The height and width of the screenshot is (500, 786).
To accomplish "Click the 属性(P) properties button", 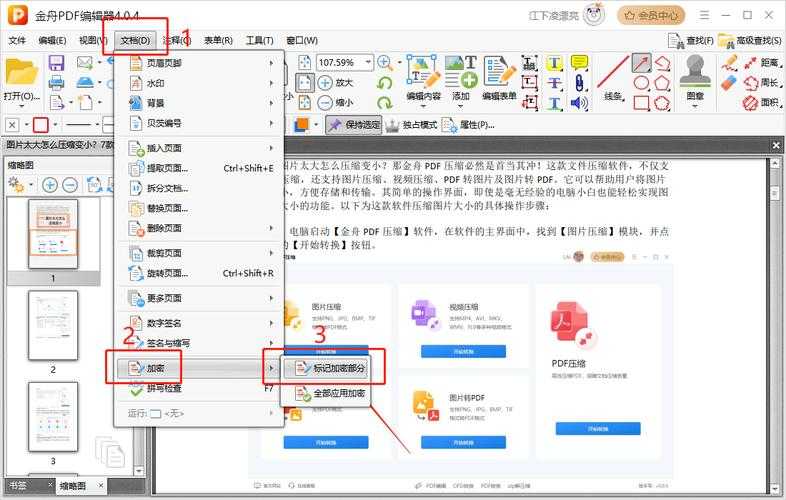I will 468,125.
